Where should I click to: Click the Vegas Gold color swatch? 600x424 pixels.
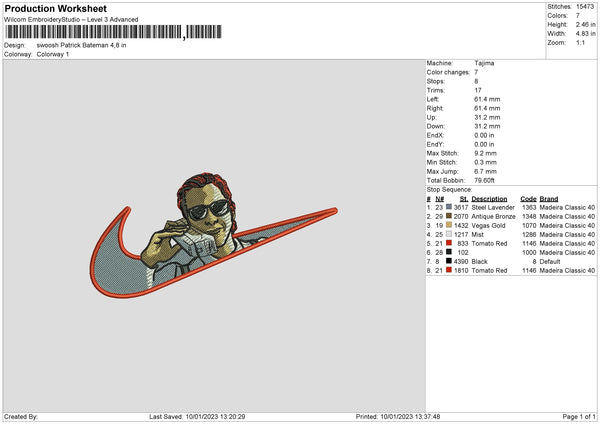[449, 225]
